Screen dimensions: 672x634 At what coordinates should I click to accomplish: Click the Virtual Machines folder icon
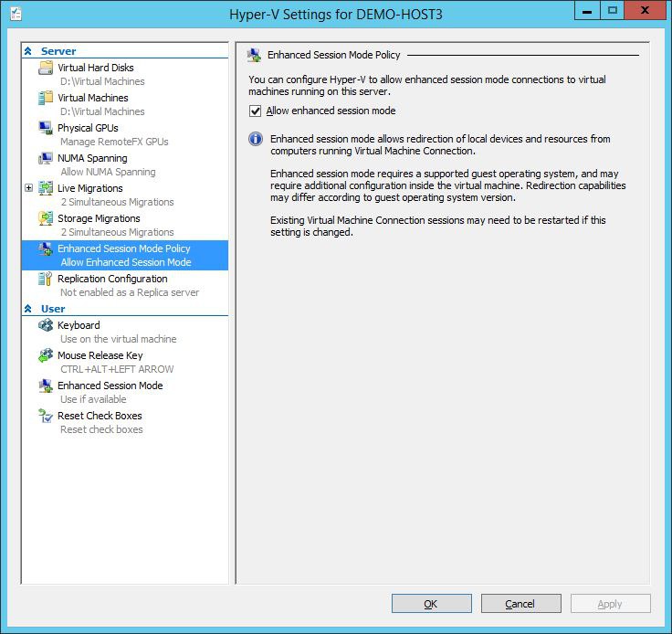point(46,98)
